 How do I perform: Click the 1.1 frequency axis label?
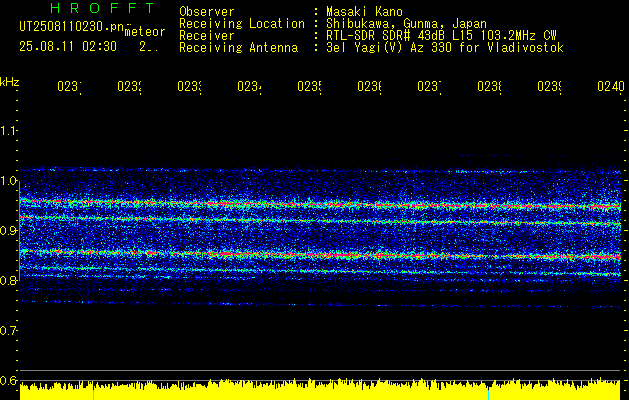(x=8, y=131)
